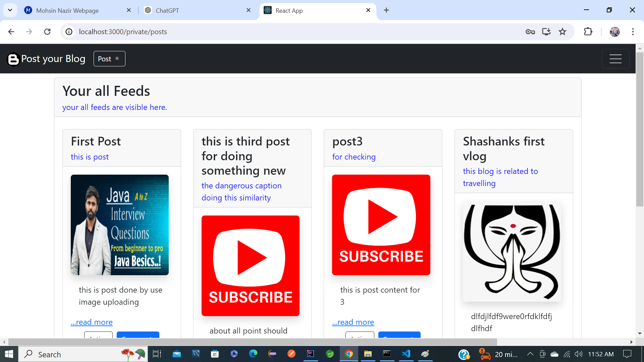Click Post your Blog brand title

(53, 59)
